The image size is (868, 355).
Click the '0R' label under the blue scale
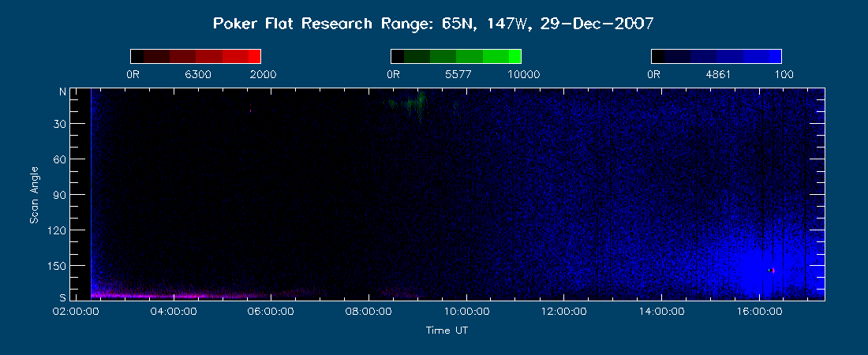click(x=653, y=75)
